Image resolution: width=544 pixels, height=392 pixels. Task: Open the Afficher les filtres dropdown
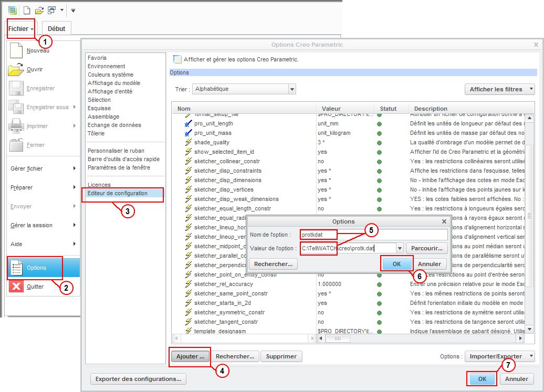coord(499,89)
